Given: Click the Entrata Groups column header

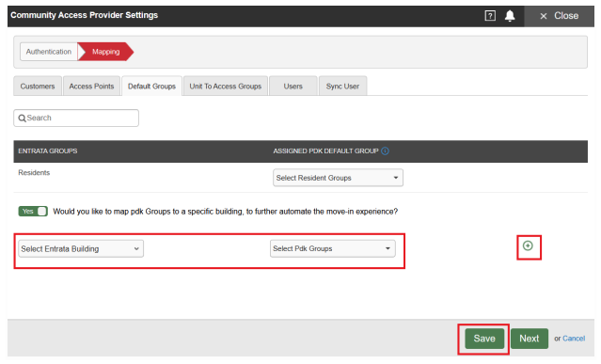Looking at the screenshot, I should [x=48, y=151].
